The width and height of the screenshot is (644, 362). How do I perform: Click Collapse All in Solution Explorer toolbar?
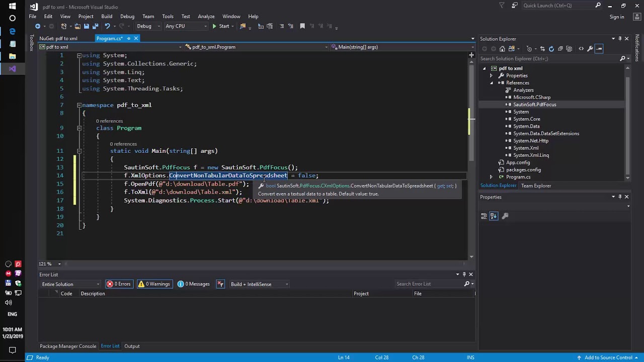[560, 49]
